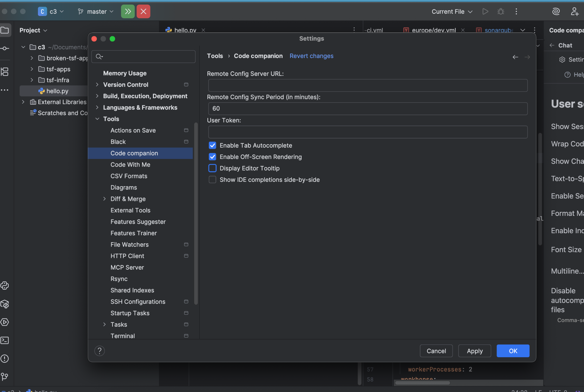Open the gear settings in Code companion panel
Screen dimensions: 584x392
(562, 60)
